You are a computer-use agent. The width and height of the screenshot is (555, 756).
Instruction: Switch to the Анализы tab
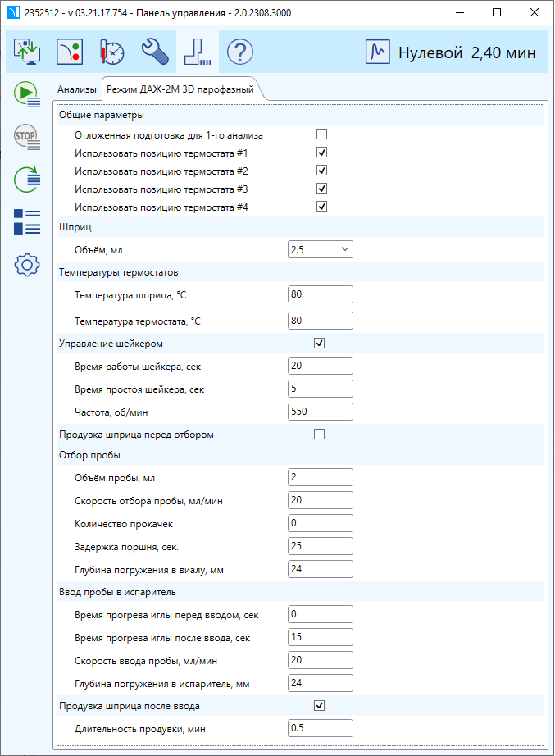pyautogui.click(x=77, y=89)
